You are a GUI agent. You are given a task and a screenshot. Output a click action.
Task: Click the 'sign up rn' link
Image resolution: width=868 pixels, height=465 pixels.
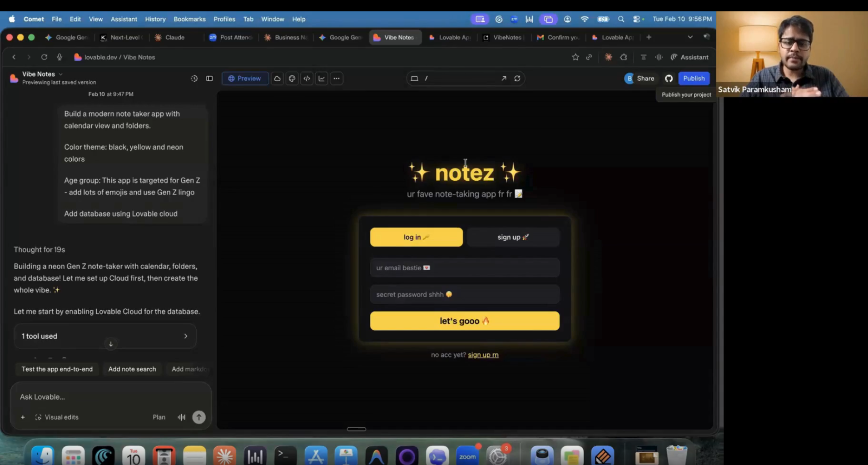pyautogui.click(x=483, y=355)
